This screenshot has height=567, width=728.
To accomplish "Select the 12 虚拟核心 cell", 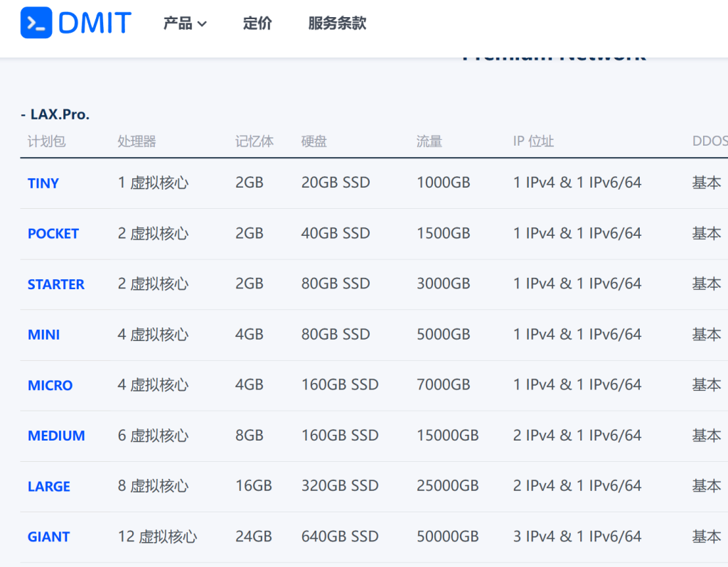I will [157, 537].
